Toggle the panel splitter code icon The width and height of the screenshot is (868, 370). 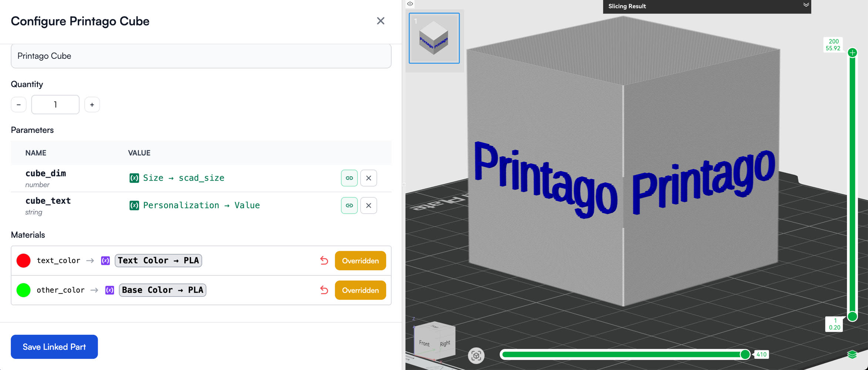pos(410,4)
